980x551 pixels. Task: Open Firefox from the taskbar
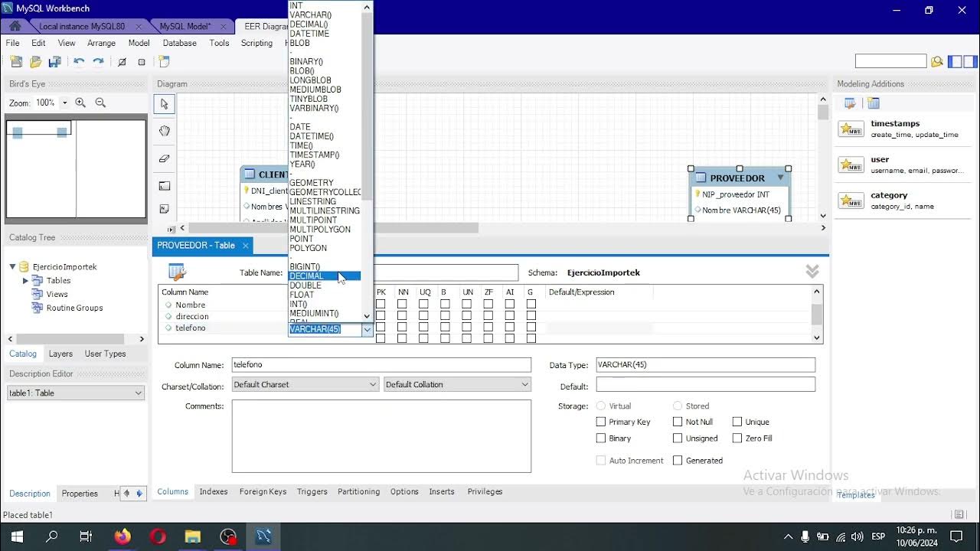(x=122, y=536)
